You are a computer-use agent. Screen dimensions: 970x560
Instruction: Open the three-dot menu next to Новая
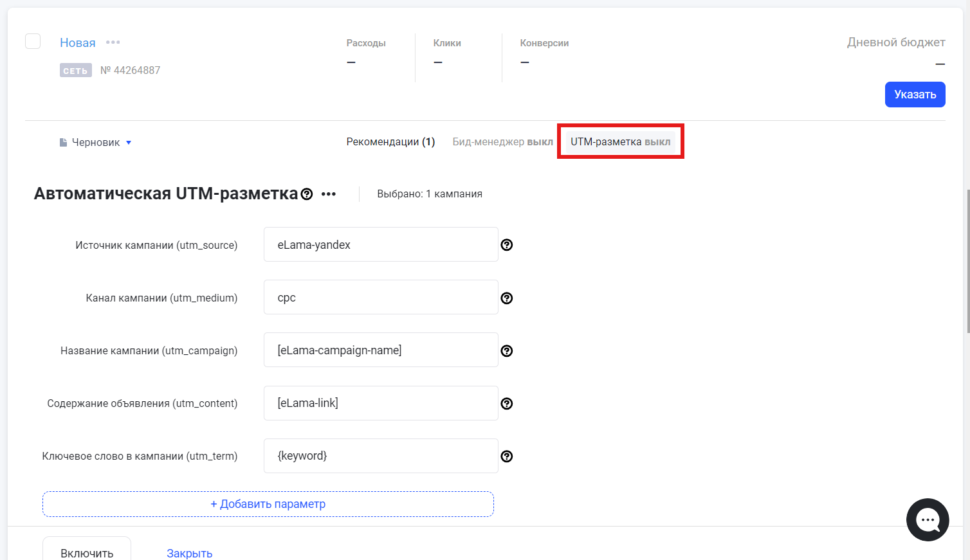tap(113, 42)
